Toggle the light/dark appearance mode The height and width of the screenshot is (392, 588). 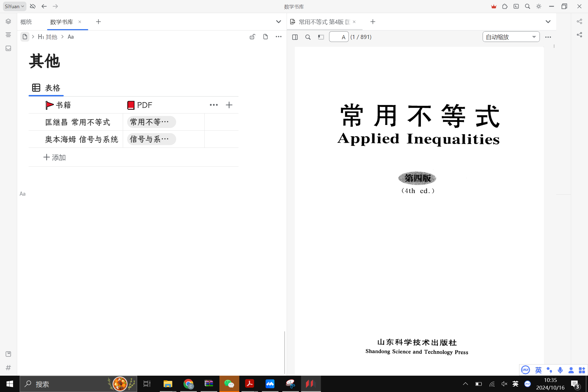(x=539, y=6)
